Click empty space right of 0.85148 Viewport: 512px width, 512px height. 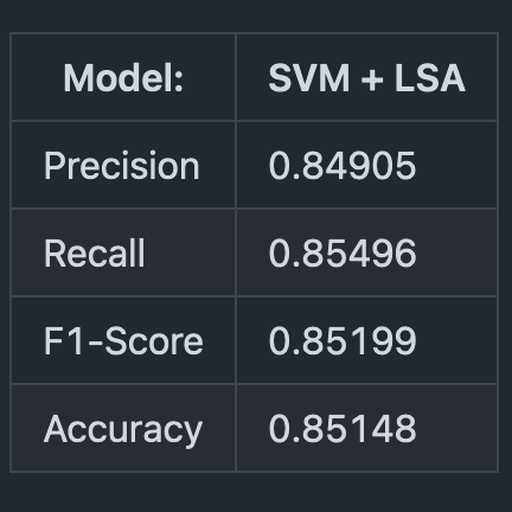[457, 428]
